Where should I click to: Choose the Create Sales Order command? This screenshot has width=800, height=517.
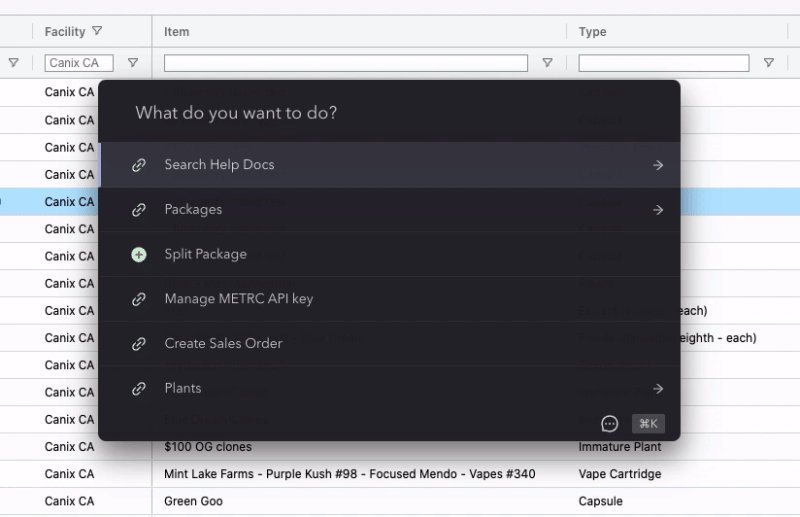(389, 344)
